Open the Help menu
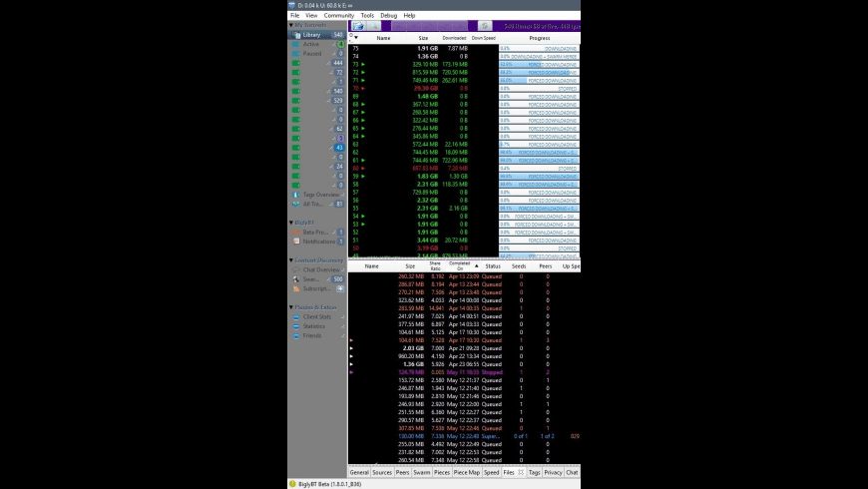Screen dimensions: 868x489 [x=409, y=16]
